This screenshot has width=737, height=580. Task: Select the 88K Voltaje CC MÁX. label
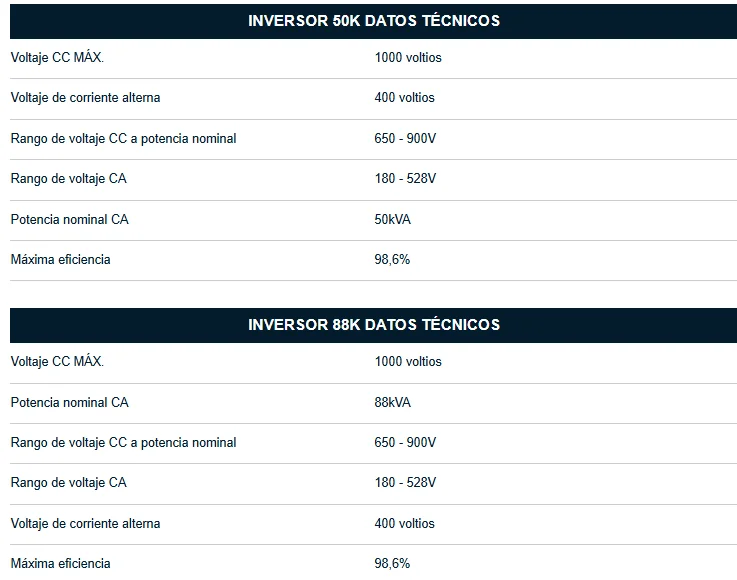57,361
